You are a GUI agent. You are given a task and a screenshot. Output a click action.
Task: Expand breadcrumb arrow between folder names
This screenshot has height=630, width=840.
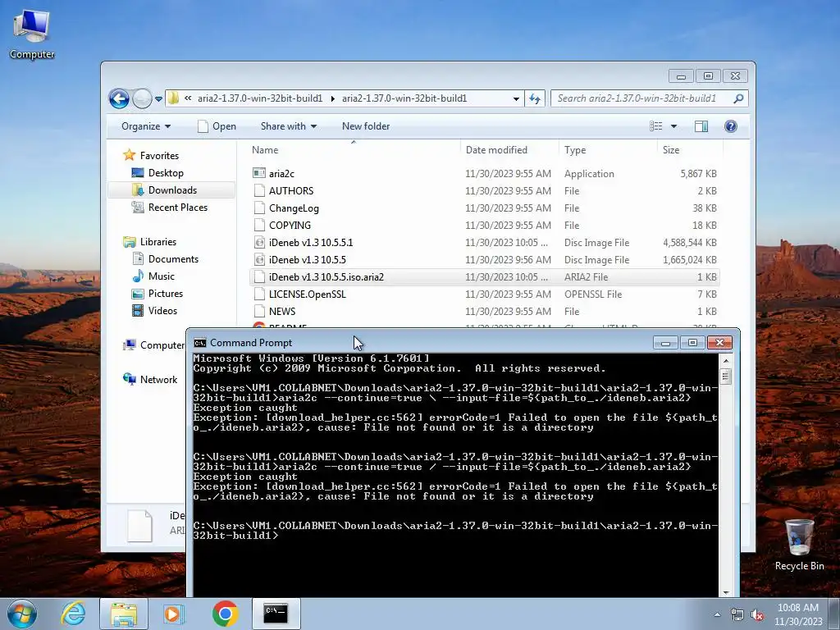point(333,98)
